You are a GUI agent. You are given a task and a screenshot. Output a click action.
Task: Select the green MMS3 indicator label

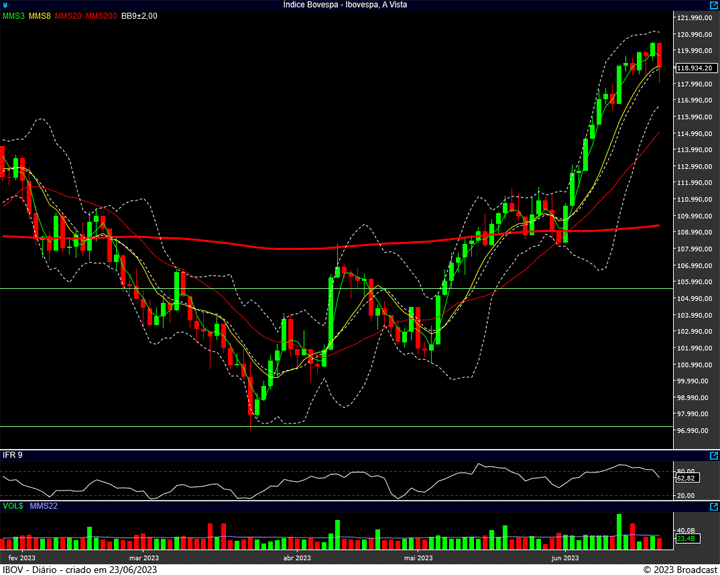tap(14, 16)
